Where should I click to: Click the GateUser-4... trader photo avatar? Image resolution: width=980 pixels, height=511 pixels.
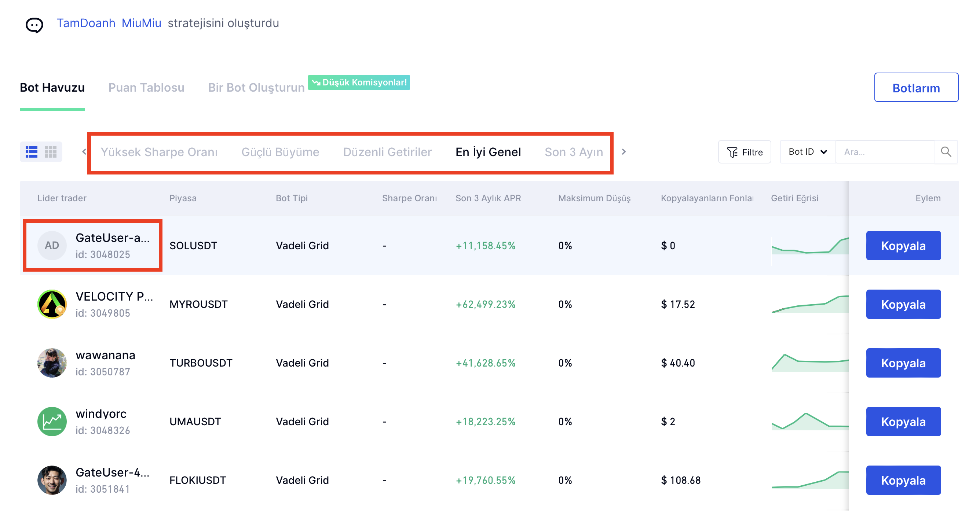pyautogui.click(x=52, y=480)
